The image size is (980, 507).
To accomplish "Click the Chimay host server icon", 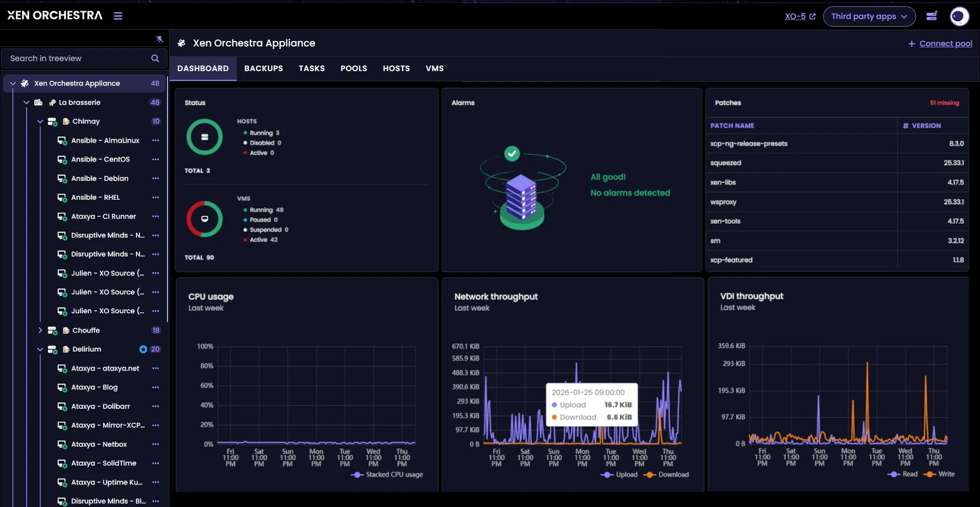I will (52, 122).
